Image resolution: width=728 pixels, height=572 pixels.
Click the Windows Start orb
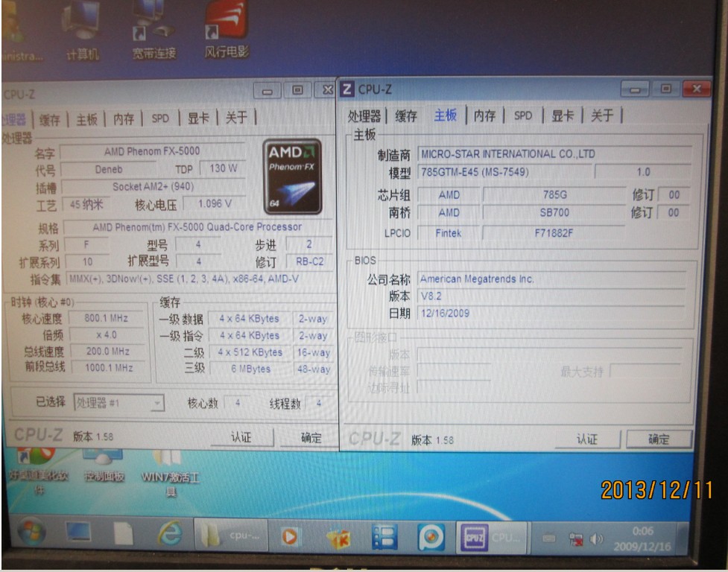pos(31,533)
